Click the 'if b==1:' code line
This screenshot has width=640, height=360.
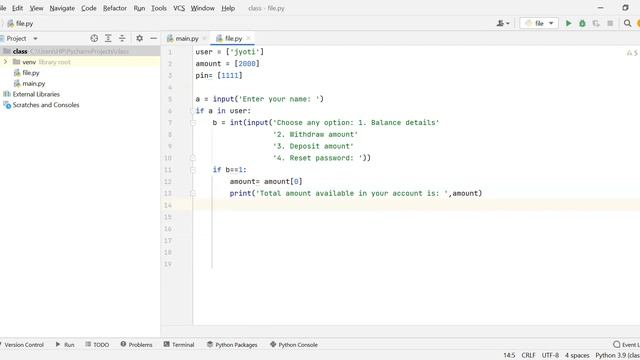[229, 170]
